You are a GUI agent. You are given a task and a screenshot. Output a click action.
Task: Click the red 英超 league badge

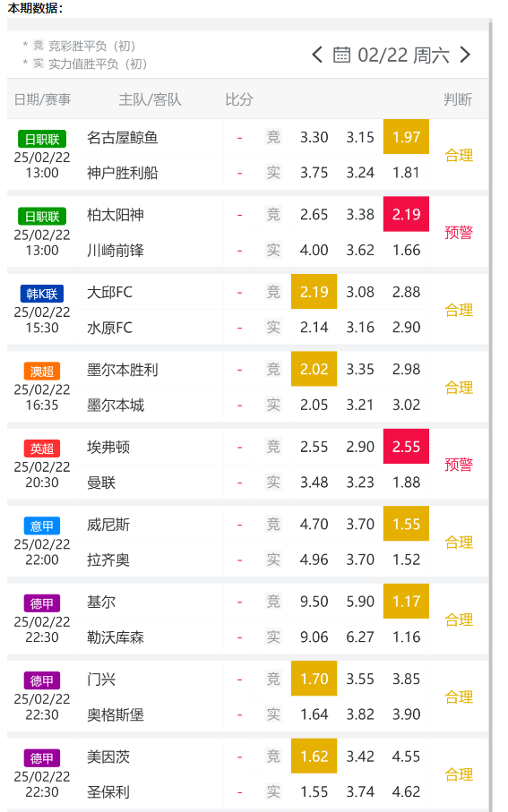(x=42, y=449)
